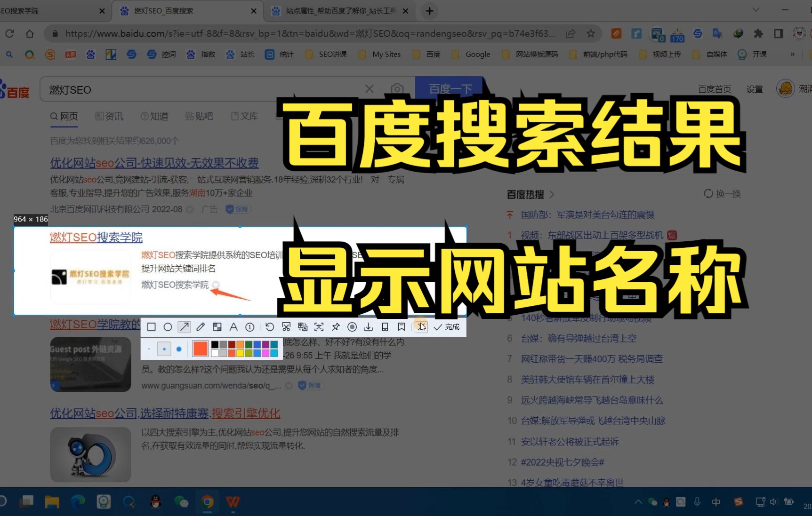
Task: Open the 自媒体 bookmark folder
Action: point(710,55)
